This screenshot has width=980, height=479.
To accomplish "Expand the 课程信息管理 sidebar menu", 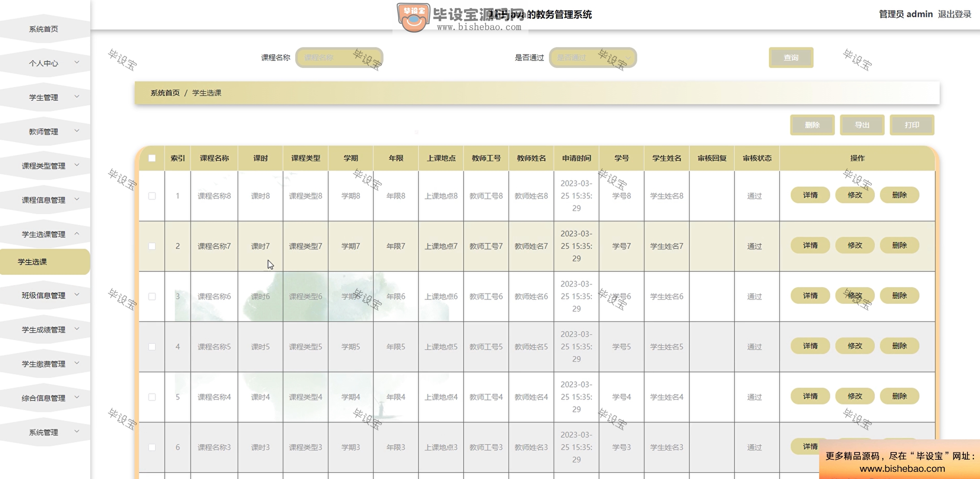I will 45,200.
